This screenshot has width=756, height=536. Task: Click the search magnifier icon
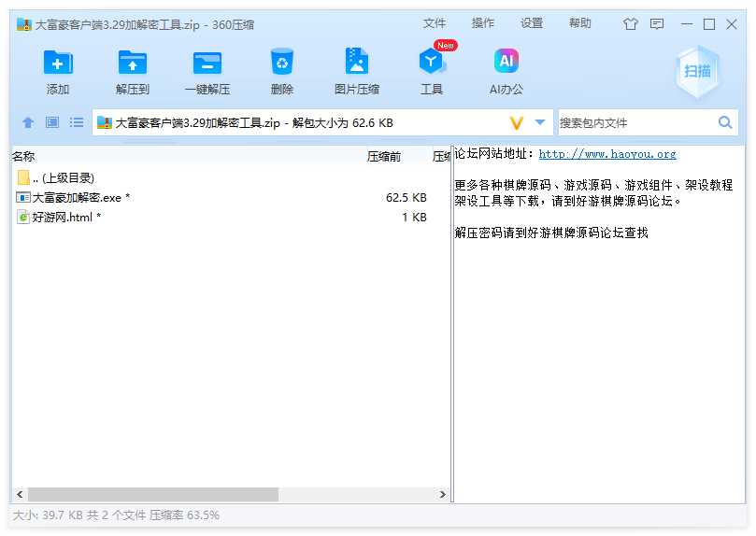tap(724, 122)
